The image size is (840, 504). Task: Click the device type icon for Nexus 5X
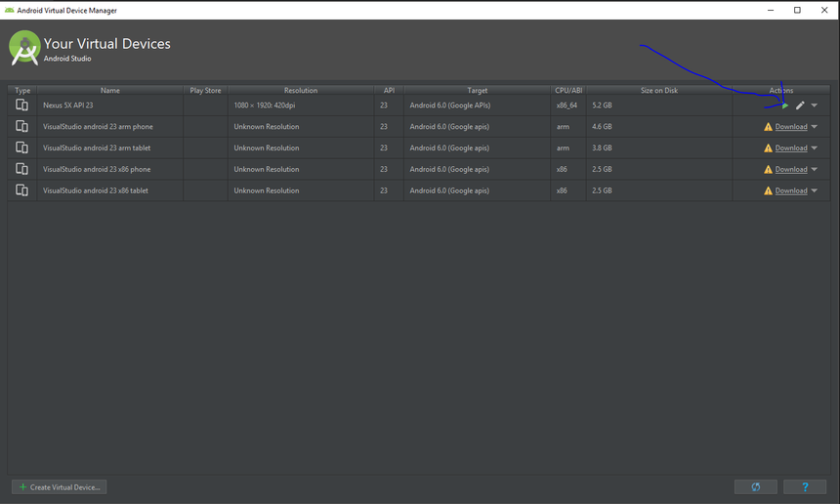(21, 105)
